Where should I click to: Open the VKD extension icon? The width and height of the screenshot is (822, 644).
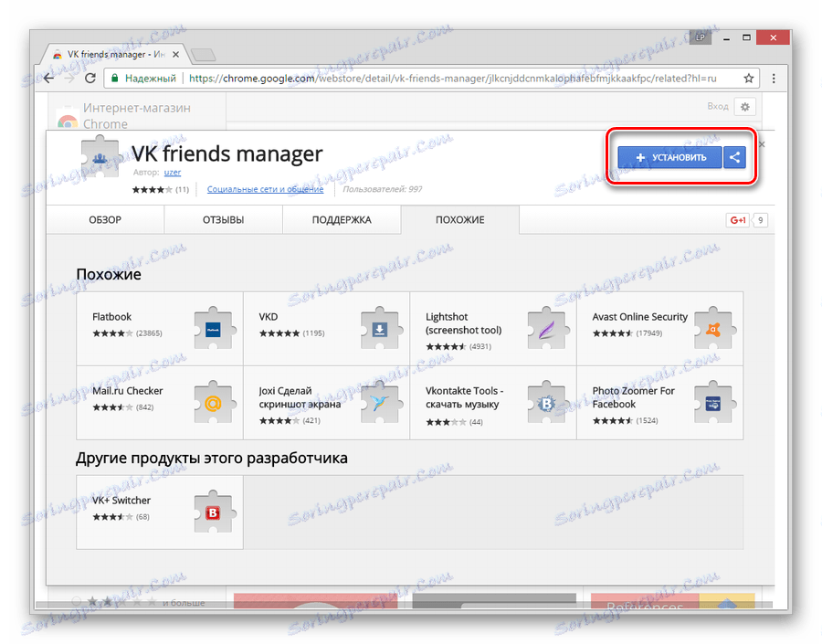380,329
